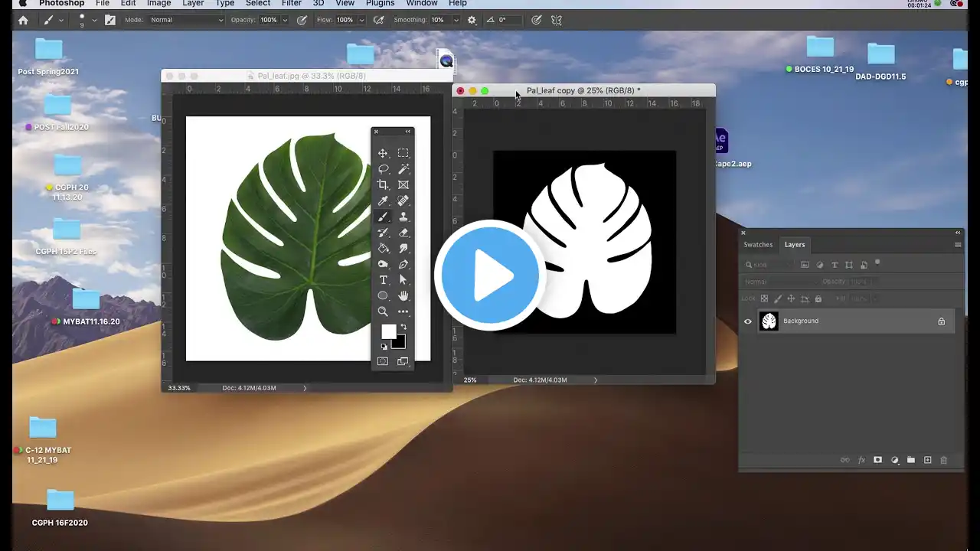The height and width of the screenshot is (551, 980).
Task: Activate the Eraser tool
Action: coord(403,233)
